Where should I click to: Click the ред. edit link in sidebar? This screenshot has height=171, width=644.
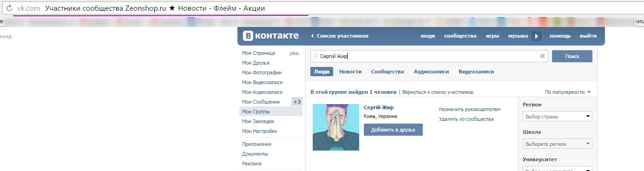pyautogui.click(x=295, y=53)
